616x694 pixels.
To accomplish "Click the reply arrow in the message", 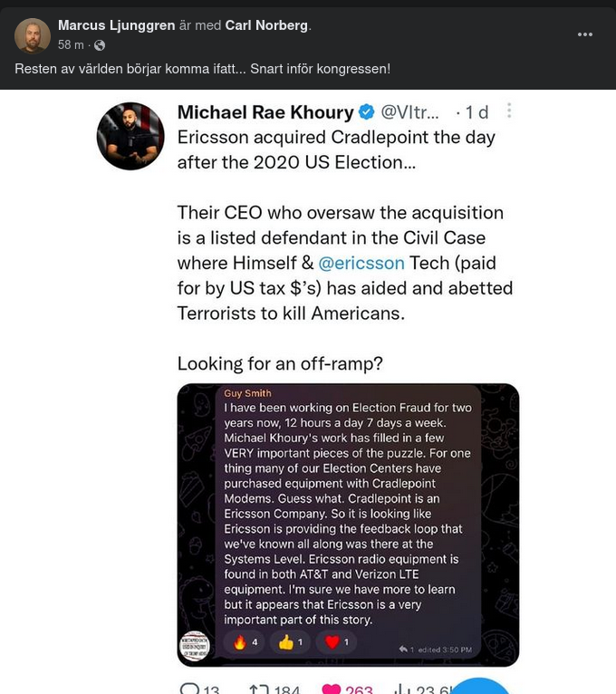I will pos(405,649).
